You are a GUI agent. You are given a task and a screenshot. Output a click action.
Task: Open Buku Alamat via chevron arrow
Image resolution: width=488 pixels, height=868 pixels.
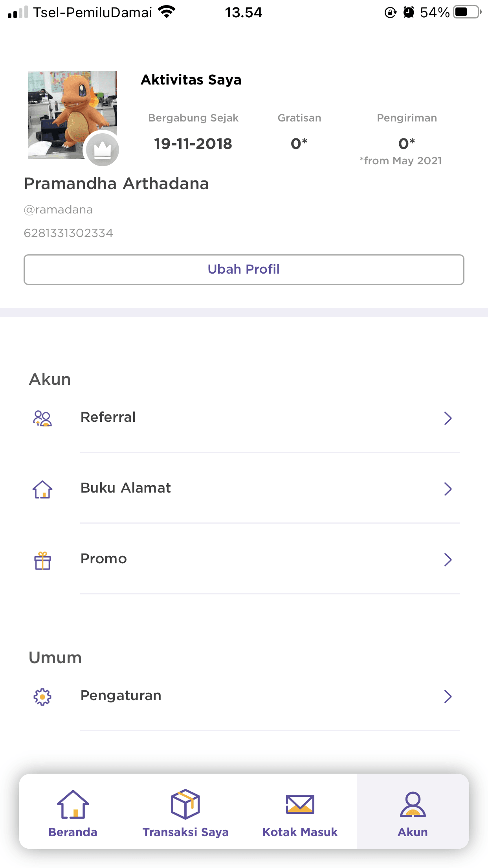click(x=448, y=489)
